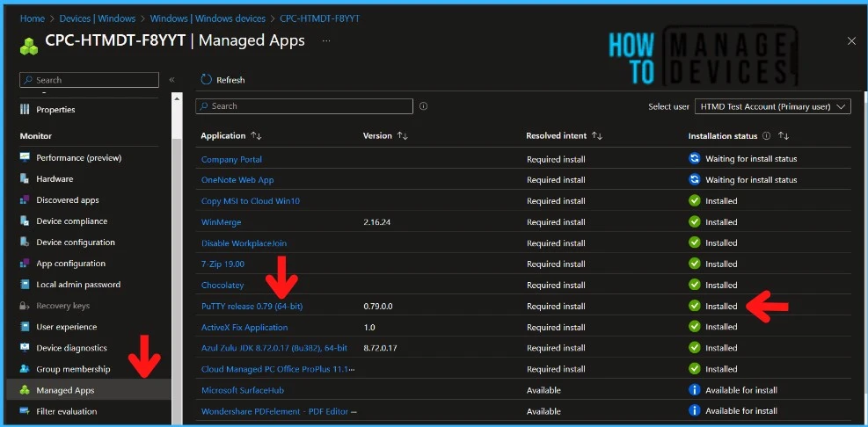
Task: Click the Available for install text for SurfaceHub
Action: 741,390
